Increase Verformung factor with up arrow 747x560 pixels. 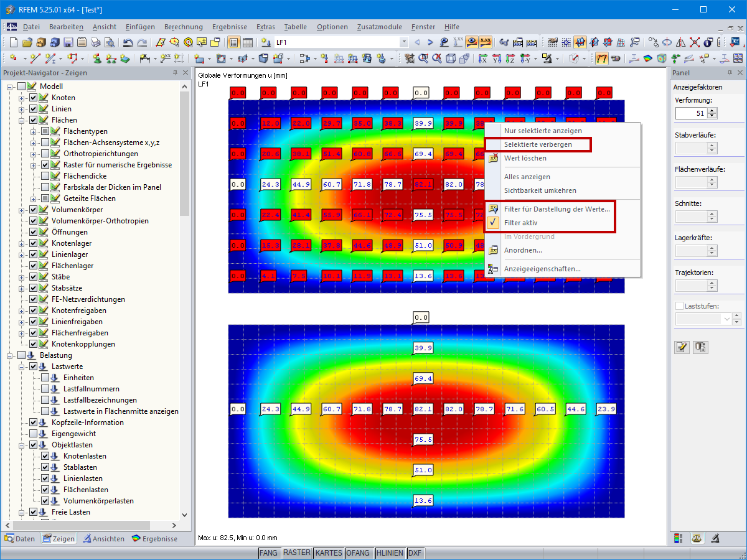click(x=713, y=111)
